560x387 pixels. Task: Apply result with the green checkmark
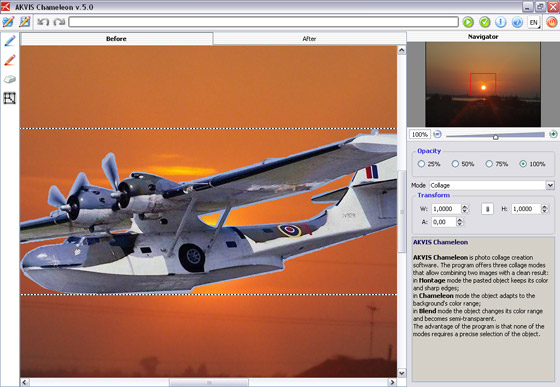tap(484, 22)
